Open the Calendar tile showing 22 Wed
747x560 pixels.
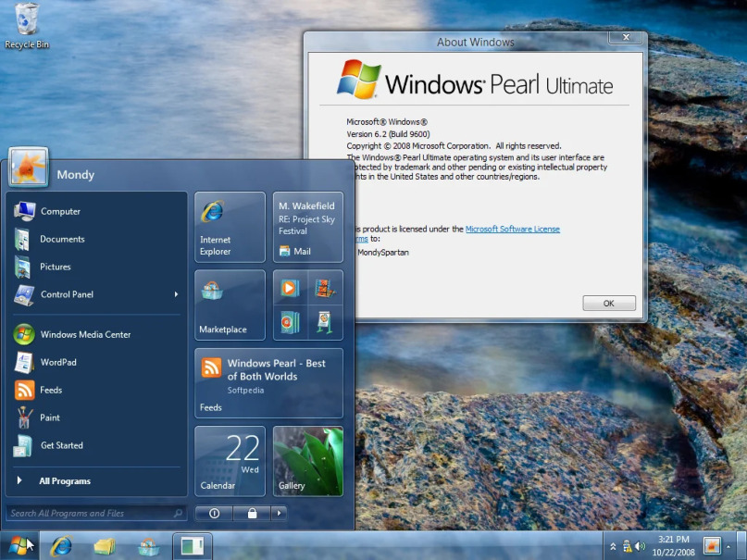point(230,462)
